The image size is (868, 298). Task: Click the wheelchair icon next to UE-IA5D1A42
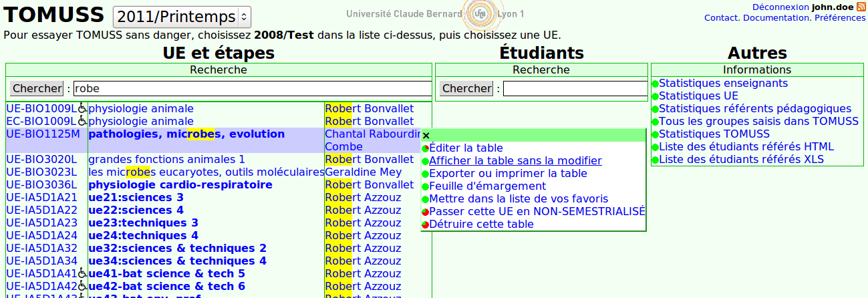point(83,286)
